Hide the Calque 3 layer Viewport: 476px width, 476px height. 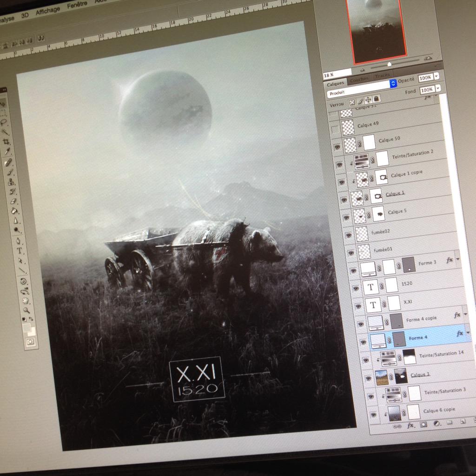click(x=368, y=378)
